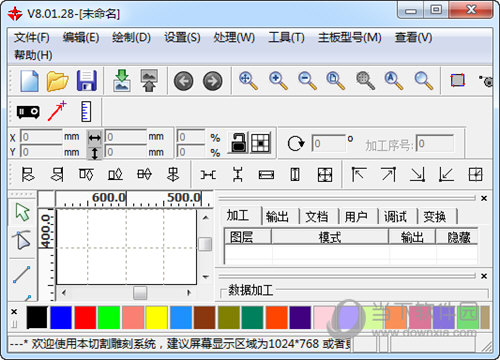The width and height of the screenshot is (500, 360).
Task: Move object to bottom-left corner arrow
Action: [446, 174]
